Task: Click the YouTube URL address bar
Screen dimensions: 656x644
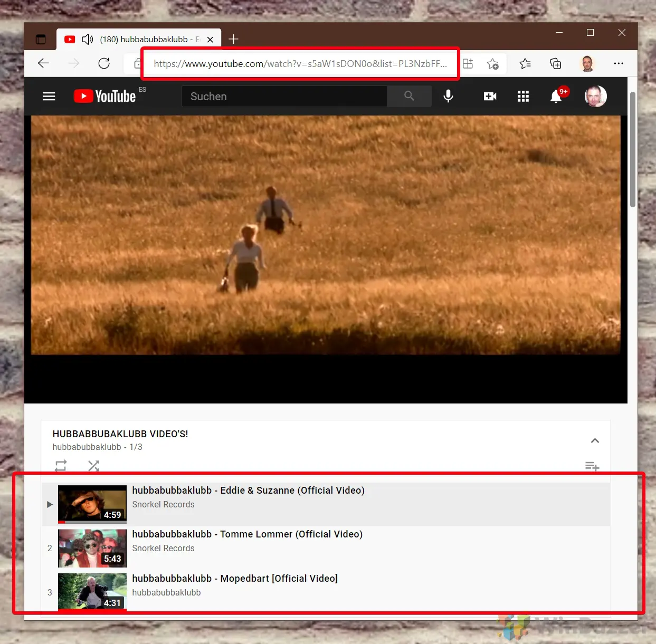Action: pos(300,64)
